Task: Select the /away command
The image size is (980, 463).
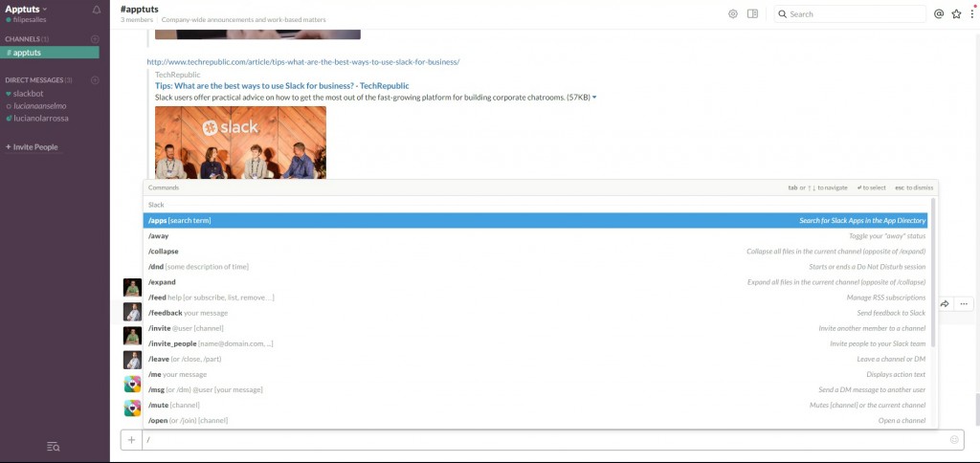Action: pos(535,236)
